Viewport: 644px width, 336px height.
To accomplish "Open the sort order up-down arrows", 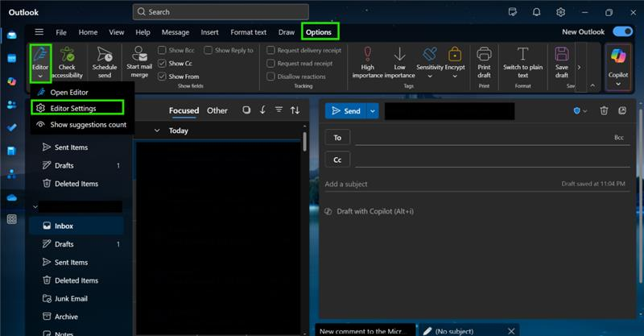I will [x=295, y=110].
